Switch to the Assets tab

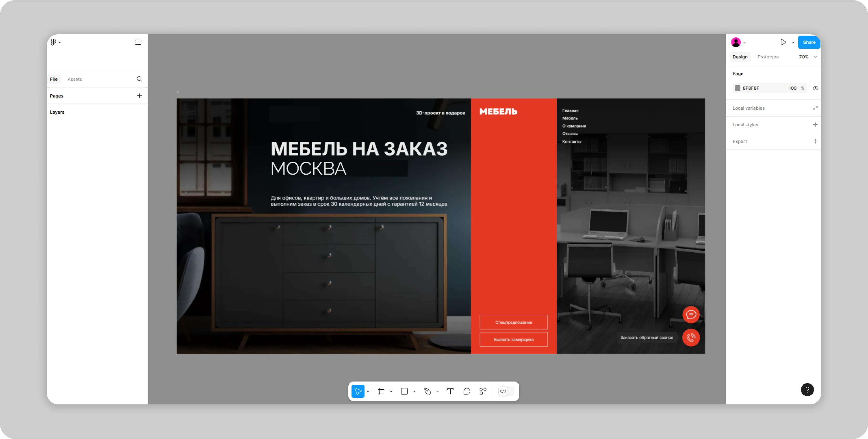[x=74, y=79]
